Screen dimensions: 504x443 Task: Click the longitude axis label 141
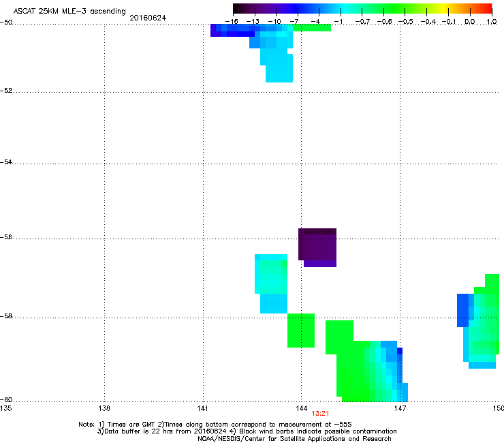click(203, 408)
